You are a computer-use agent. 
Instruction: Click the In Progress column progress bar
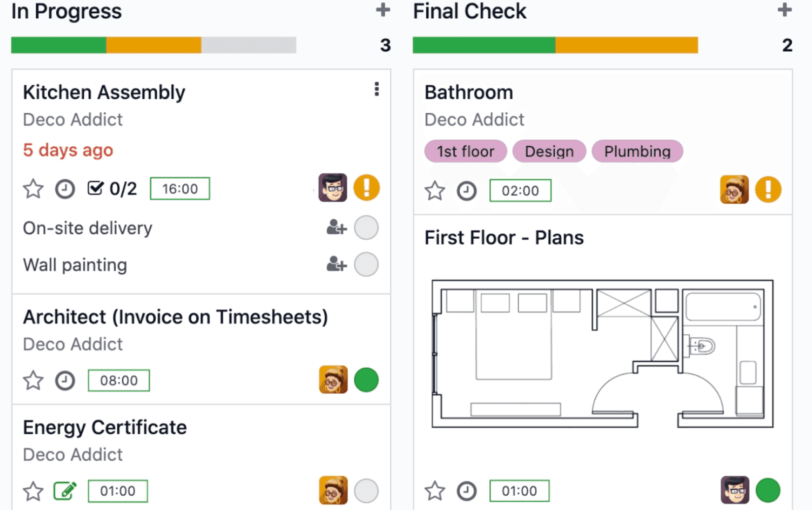point(152,45)
